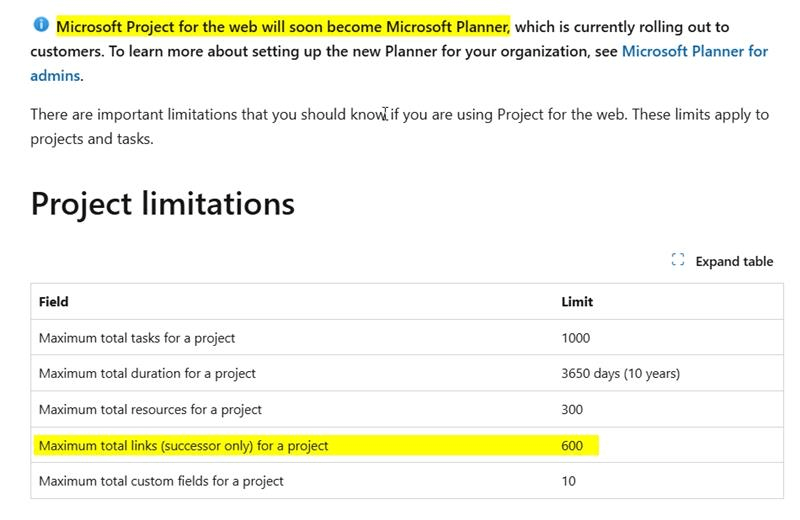Viewport: 800px width, 520px height.
Task: Click the 10 custom fields limit
Action: point(568,481)
